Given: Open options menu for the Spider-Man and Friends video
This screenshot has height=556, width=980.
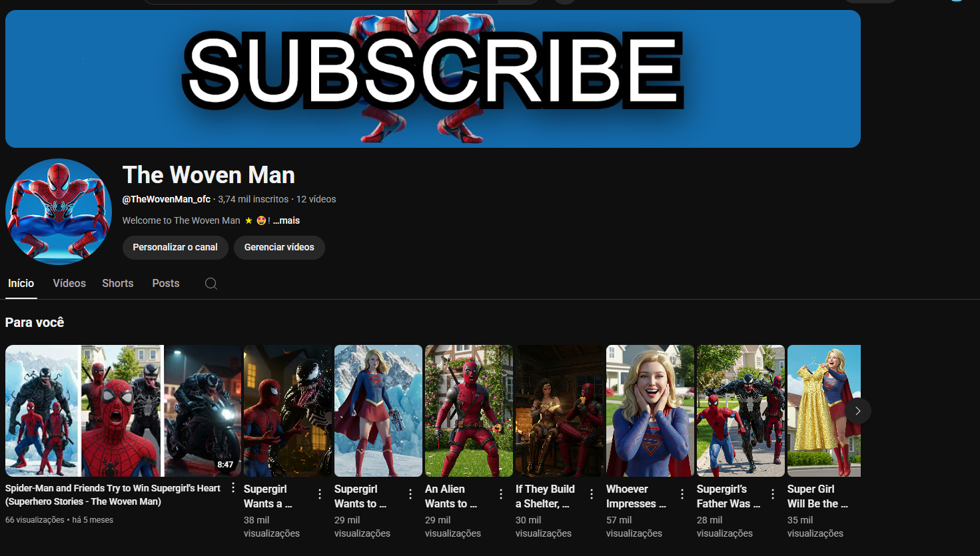Looking at the screenshot, I should 233,488.
